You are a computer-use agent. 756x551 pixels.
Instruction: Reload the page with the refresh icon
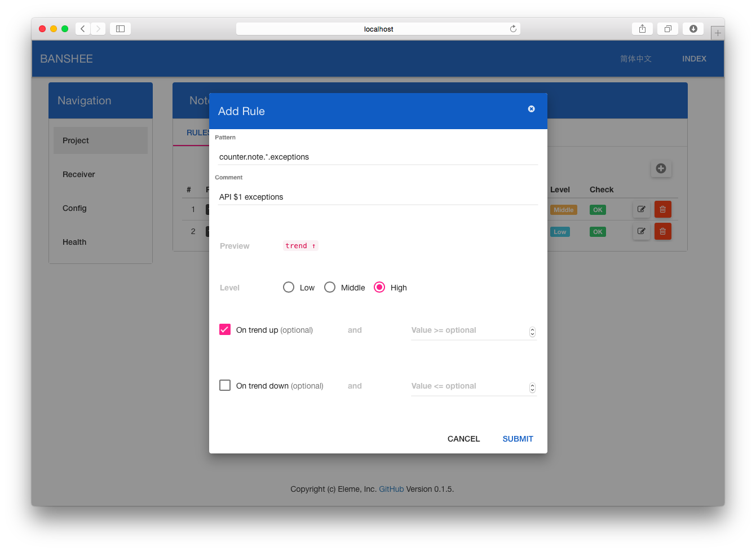point(513,29)
